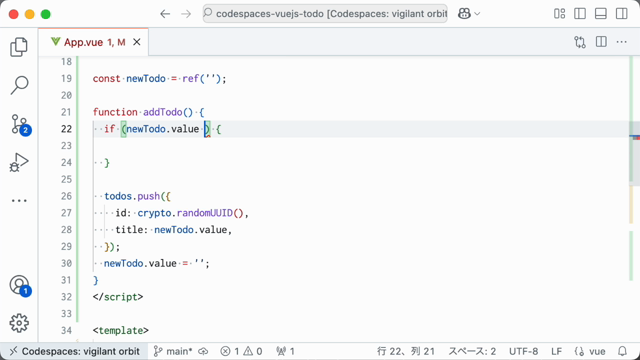640x360 pixels.
Task: Click the '</script>' closing tag
Action: click(118, 297)
